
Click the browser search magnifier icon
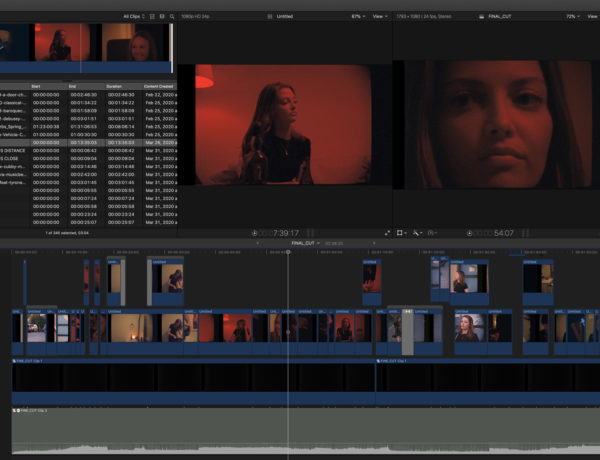[x=172, y=17]
